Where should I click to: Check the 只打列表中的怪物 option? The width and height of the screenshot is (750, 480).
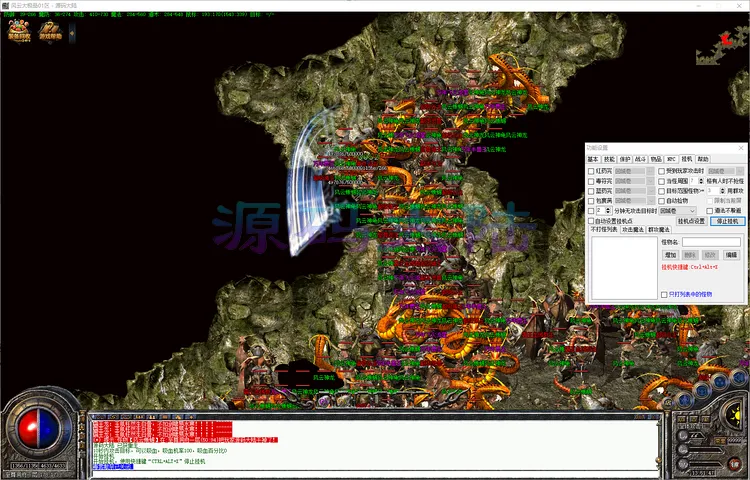664,294
